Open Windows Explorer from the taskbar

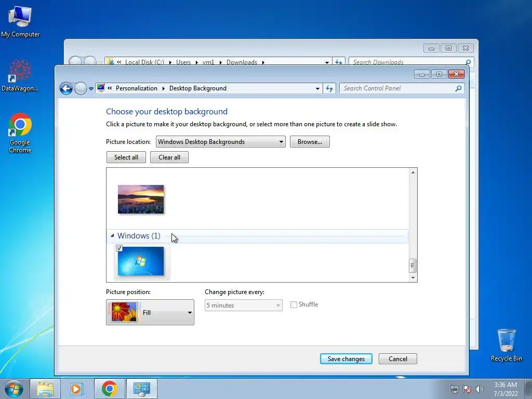click(x=45, y=389)
